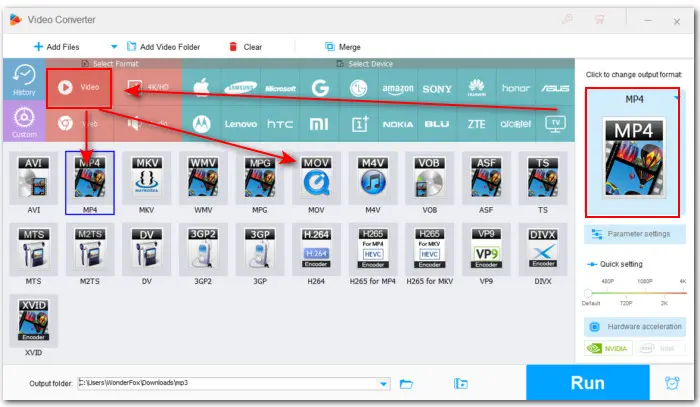Screen dimensions: 700x407
Task: Open Xiaomi MI device presets
Action: [320, 124]
